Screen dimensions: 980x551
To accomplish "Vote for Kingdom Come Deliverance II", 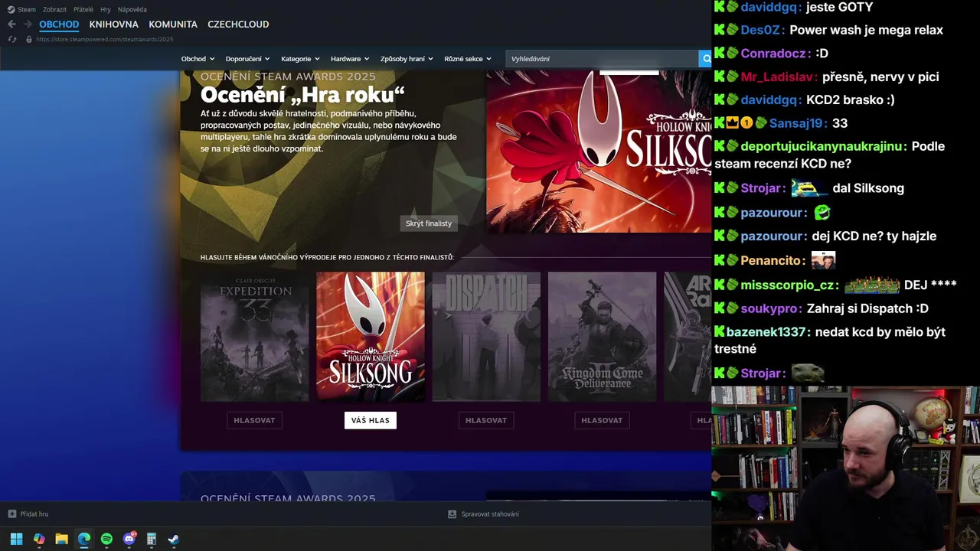I will pyautogui.click(x=602, y=420).
